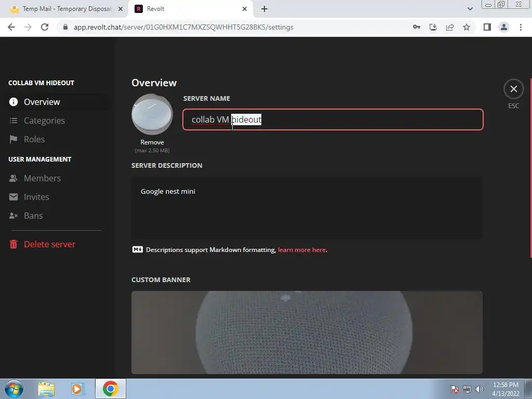Open the Bans management page
The width and height of the screenshot is (532, 399).
point(57,216)
